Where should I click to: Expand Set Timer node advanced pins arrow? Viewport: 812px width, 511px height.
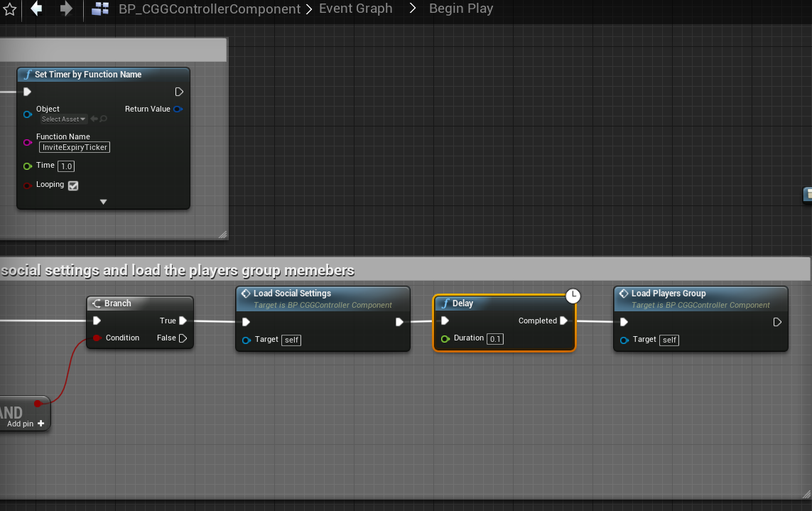(103, 202)
